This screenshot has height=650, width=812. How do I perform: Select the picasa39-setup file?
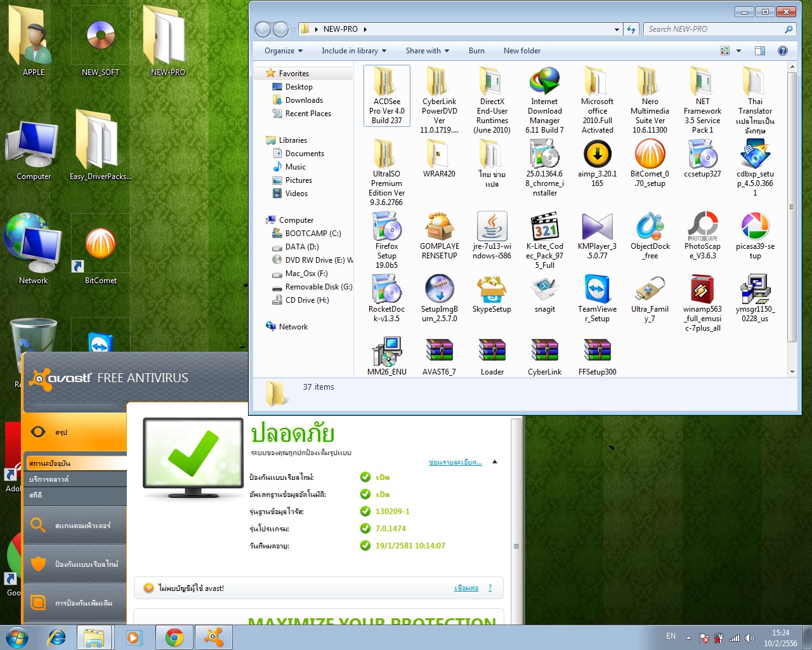point(756,235)
